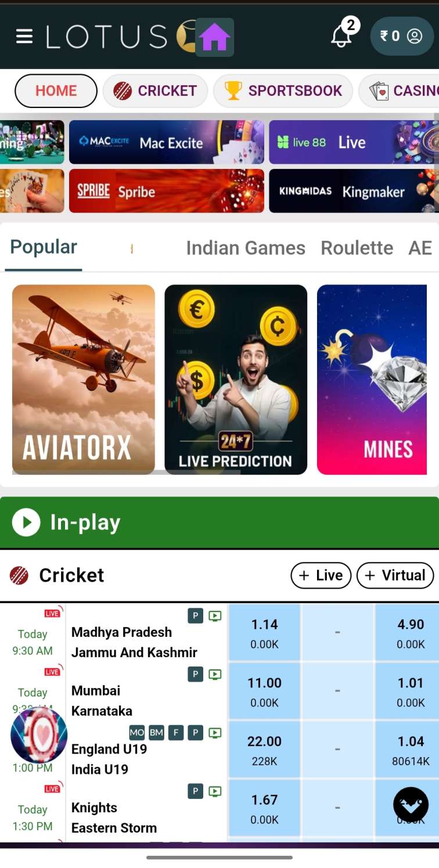Tap live stream icon for Madhya Pradesh match
The width and height of the screenshot is (439, 868).
tap(215, 616)
